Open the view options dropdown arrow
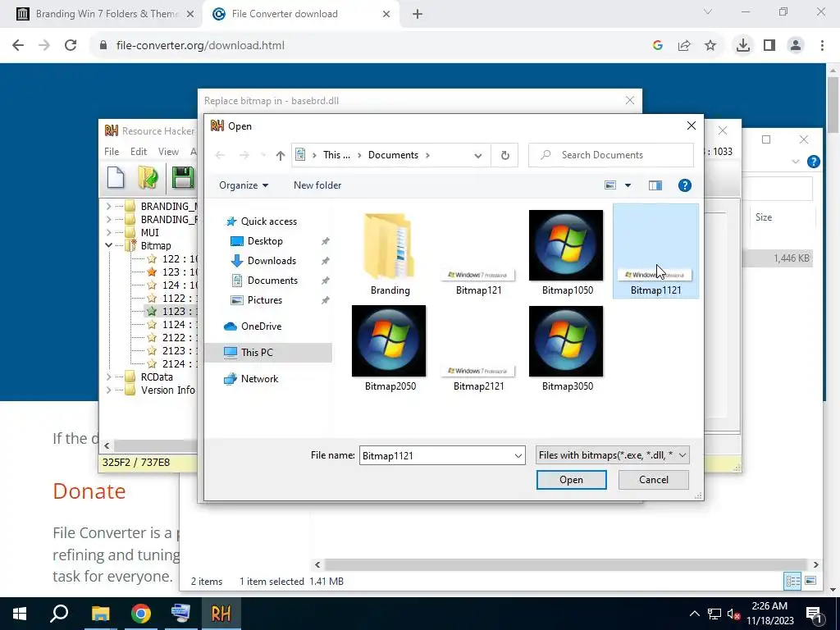 (x=628, y=185)
